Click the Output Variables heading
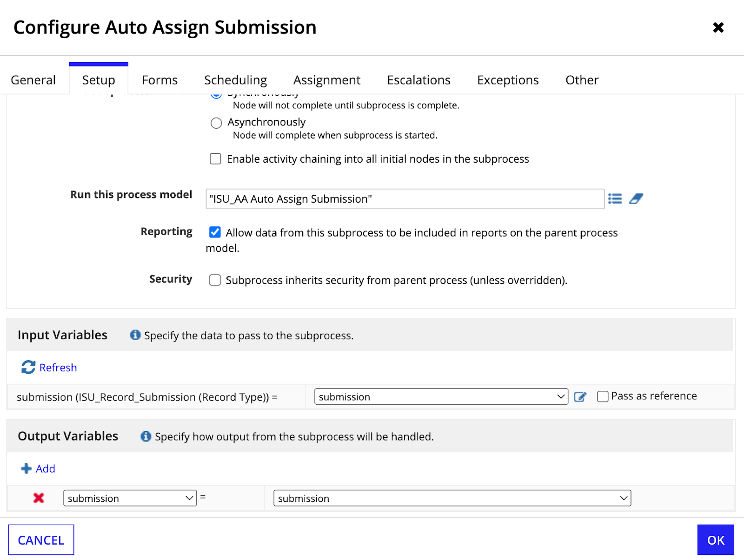 (68, 436)
